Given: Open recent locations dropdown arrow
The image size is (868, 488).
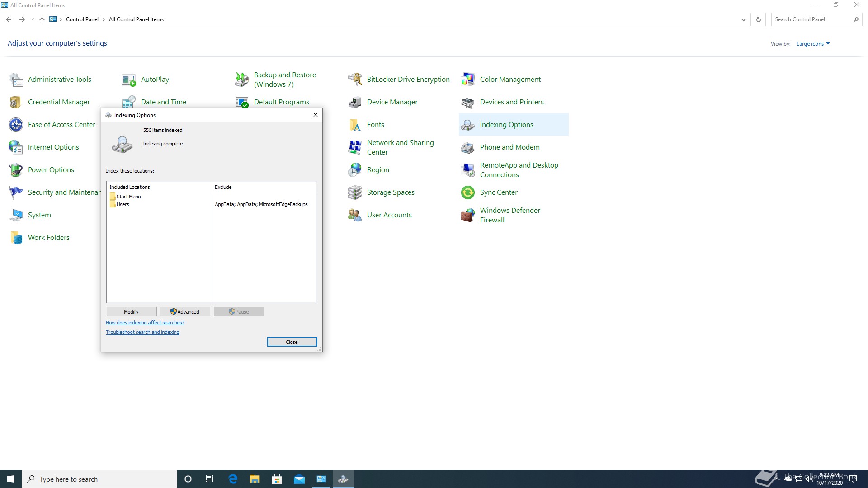Looking at the screenshot, I should pyautogui.click(x=33, y=19).
